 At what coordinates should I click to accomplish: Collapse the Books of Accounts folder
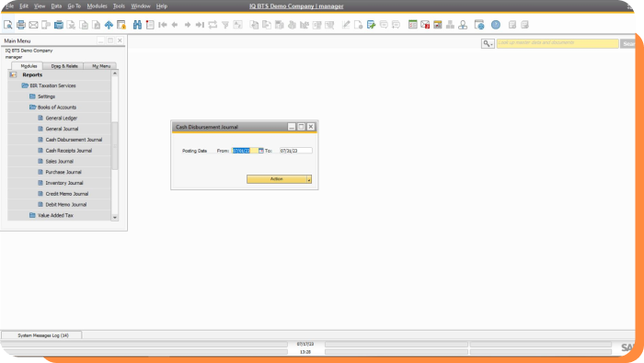32,107
